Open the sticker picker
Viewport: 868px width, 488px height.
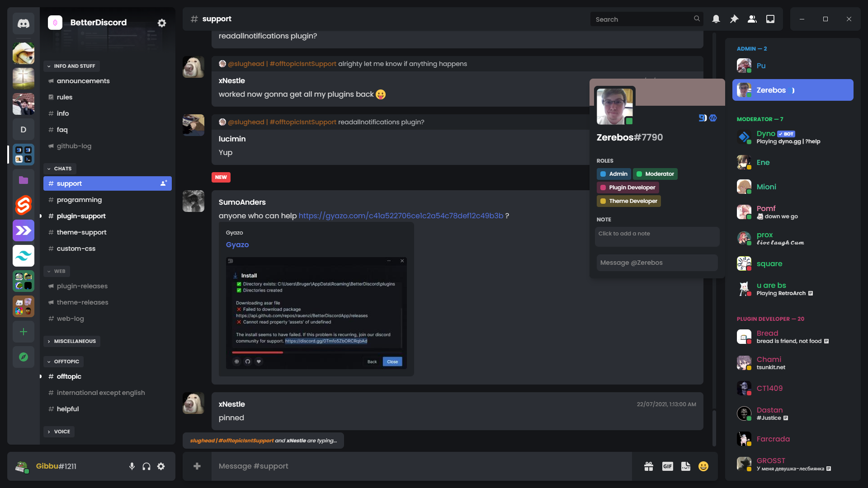pos(686,466)
